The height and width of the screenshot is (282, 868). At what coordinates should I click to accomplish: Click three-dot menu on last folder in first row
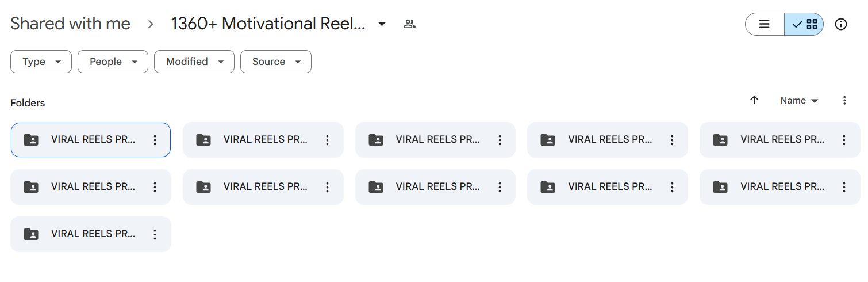click(844, 140)
